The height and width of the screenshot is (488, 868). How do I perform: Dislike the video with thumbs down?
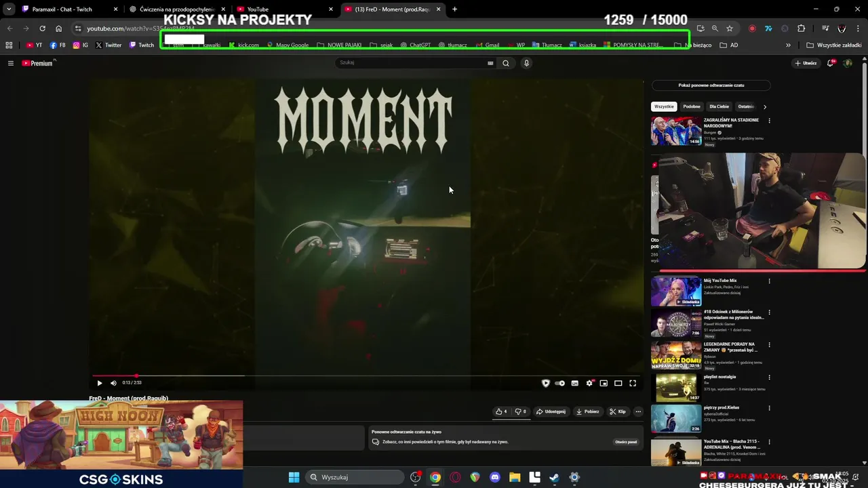coord(520,411)
